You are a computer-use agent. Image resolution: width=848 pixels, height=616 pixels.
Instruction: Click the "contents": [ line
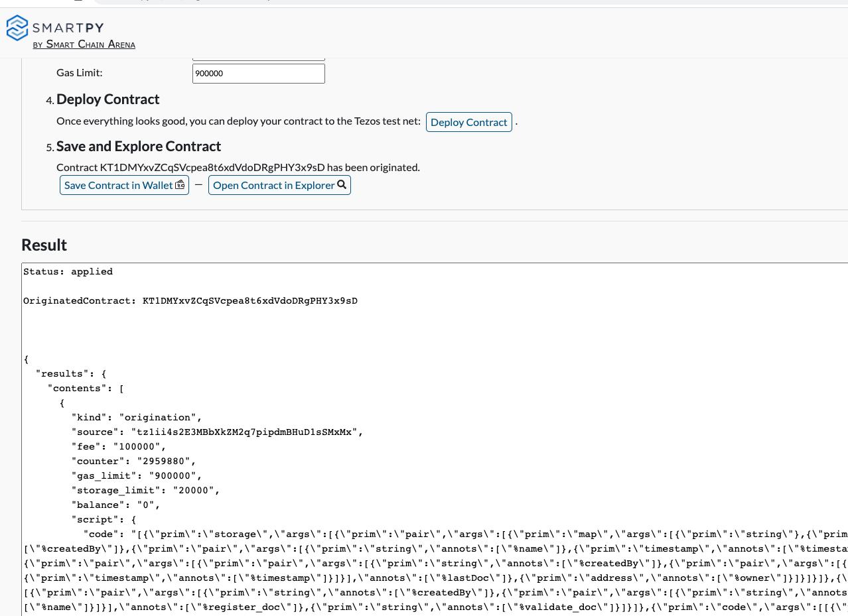pos(86,389)
